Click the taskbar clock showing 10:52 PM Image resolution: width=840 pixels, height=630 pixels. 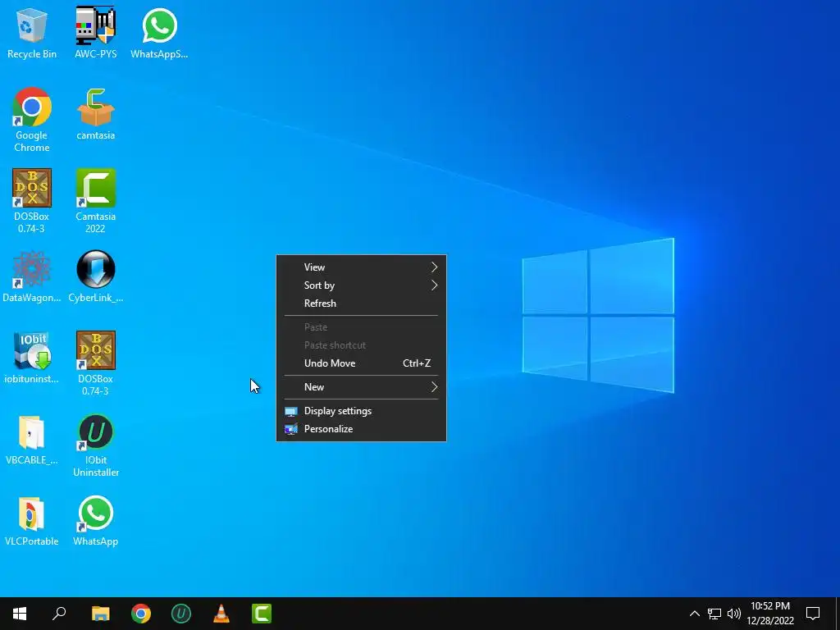tap(770, 614)
